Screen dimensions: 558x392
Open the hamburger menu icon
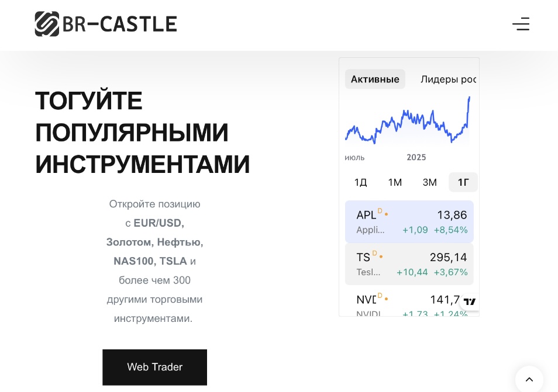coord(521,24)
